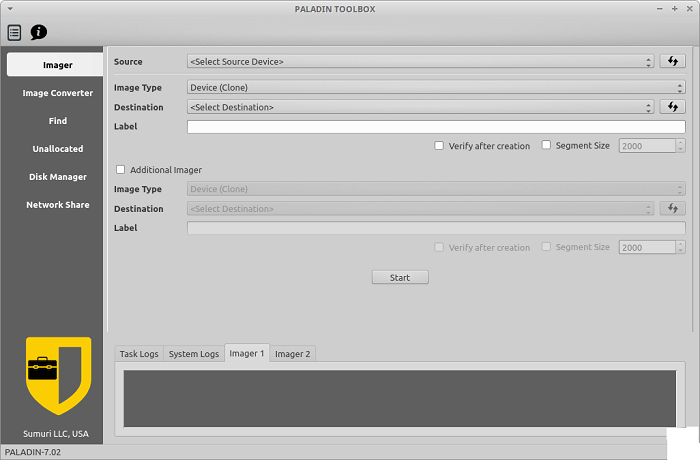This screenshot has width=700, height=460.
Task: Open the window menu arrow in title bar
Action: pyautogui.click(x=10, y=8)
